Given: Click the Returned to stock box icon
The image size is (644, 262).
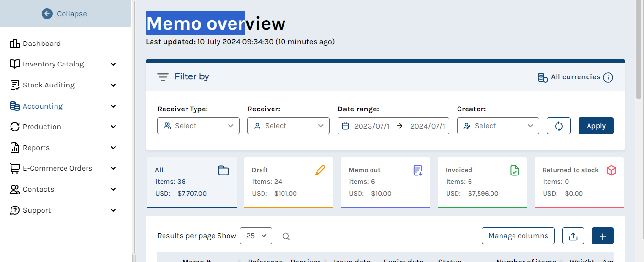Looking at the screenshot, I should pyautogui.click(x=611, y=170).
